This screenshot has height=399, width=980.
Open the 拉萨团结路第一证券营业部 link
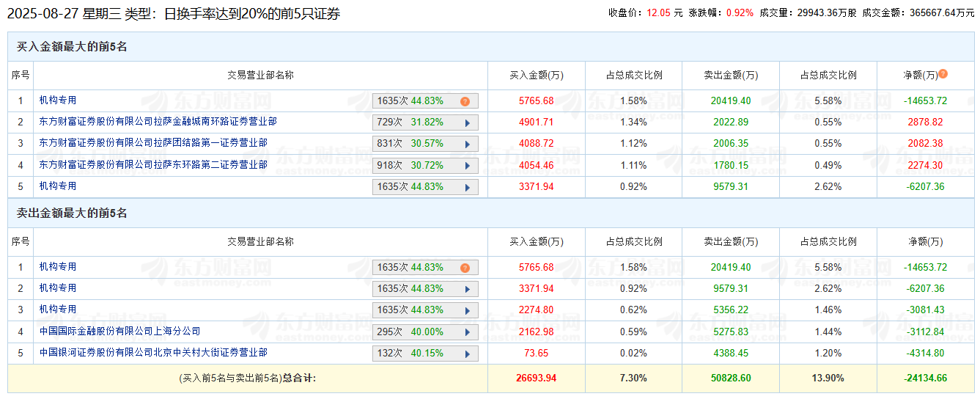[153, 143]
